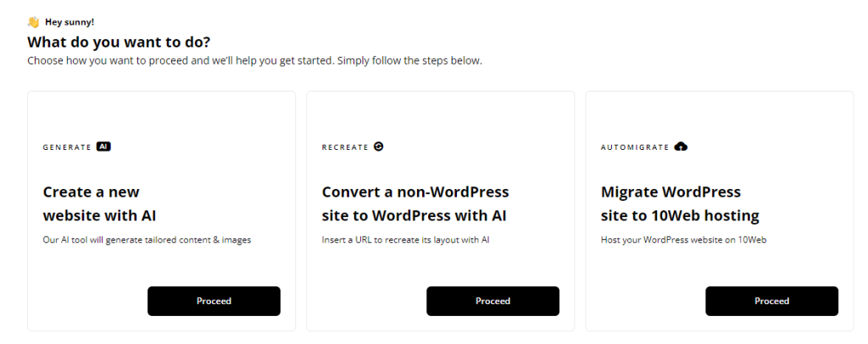
Task: Click 'Host your WordPress website on 10Web' text
Action: 684,240
